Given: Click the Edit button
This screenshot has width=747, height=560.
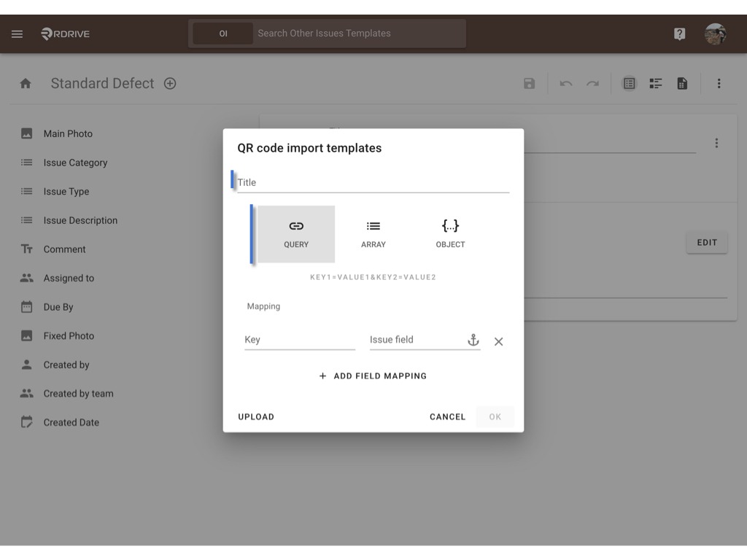Looking at the screenshot, I should point(707,243).
